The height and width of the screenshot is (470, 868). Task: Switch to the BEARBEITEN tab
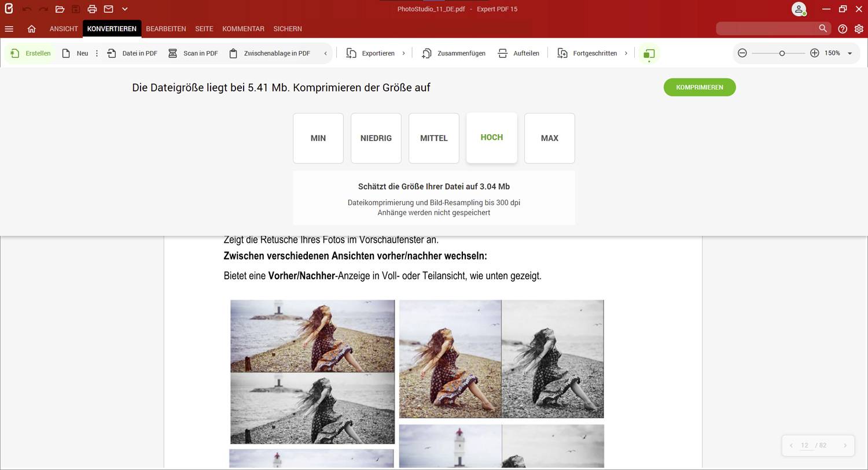166,29
